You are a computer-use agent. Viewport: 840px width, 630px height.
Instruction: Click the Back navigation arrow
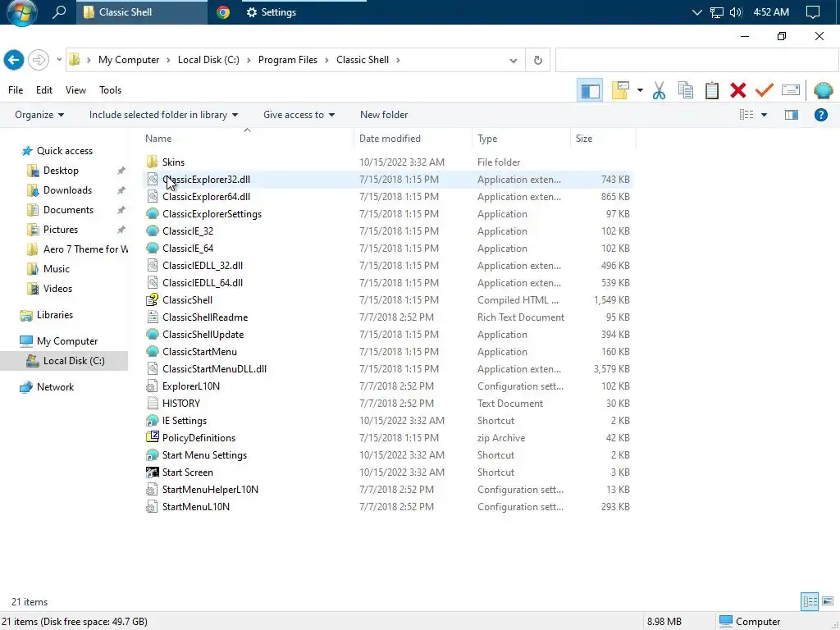[14, 60]
